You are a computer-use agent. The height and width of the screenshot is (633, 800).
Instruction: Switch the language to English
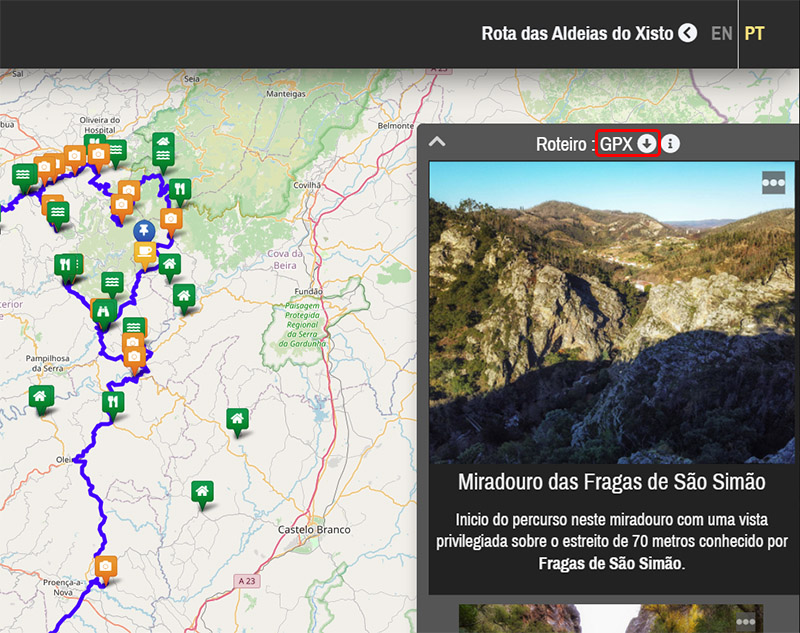pyautogui.click(x=721, y=34)
